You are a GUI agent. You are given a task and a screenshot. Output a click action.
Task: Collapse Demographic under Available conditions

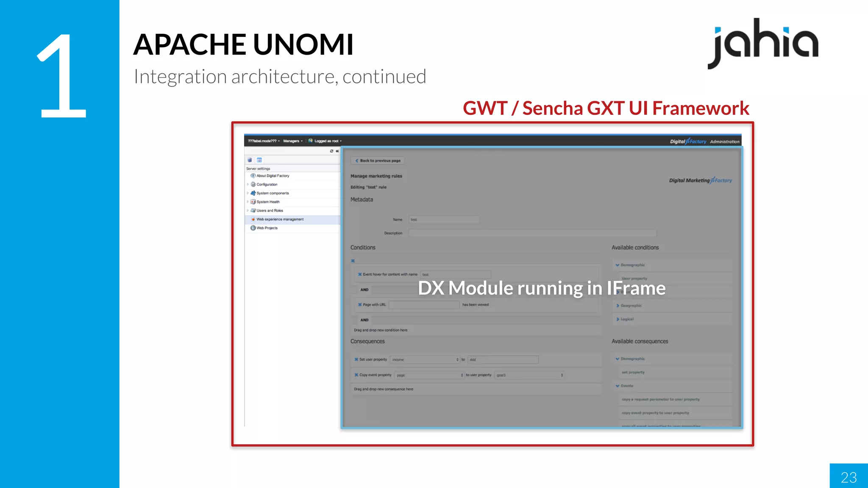click(618, 265)
